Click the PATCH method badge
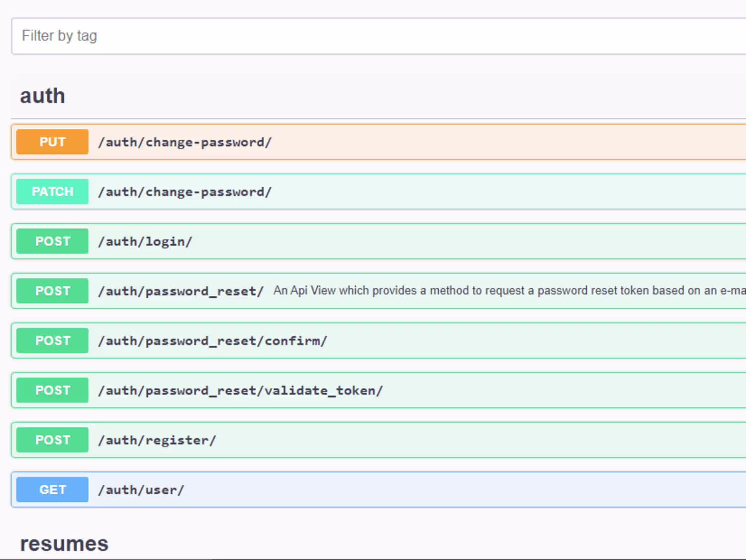This screenshot has width=746, height=560. pyautogui.click(x=52, y=191)
